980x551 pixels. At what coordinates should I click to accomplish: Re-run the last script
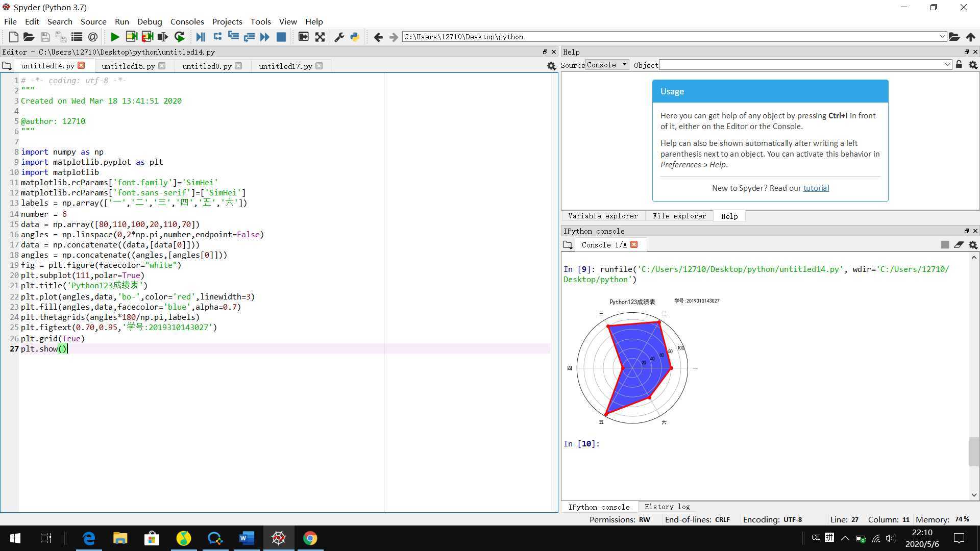tap(179, 37)
